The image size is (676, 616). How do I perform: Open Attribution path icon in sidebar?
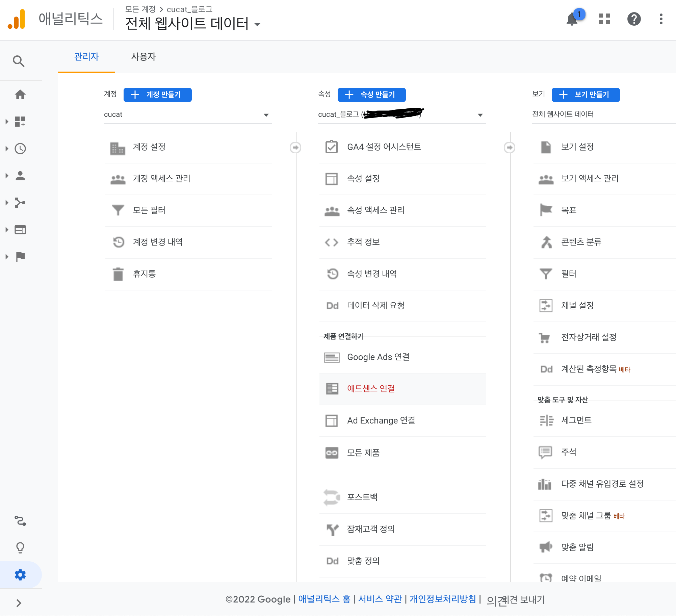pos(20,521)
